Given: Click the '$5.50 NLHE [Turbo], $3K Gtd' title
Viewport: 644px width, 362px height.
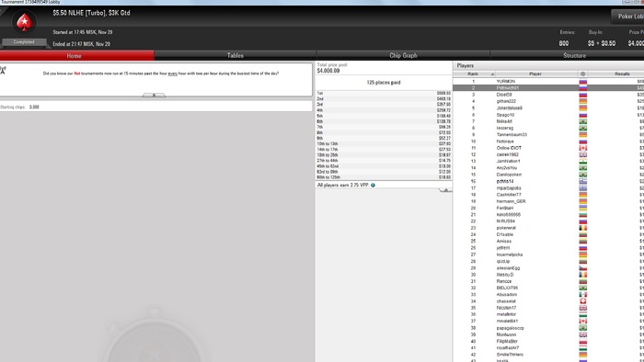Looking at the screenshot, I should tap(91, 13).
